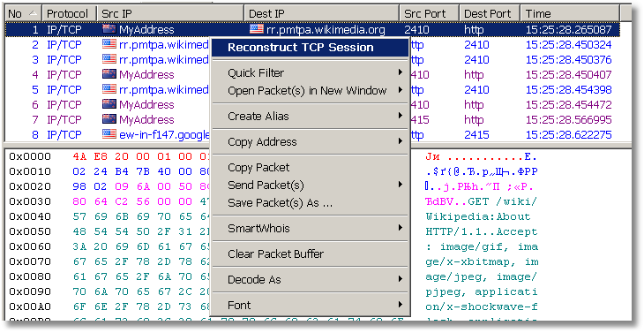Click US flag icon in packet 2 source
This screenshot has width=644, height=333.
click(109, 44)
